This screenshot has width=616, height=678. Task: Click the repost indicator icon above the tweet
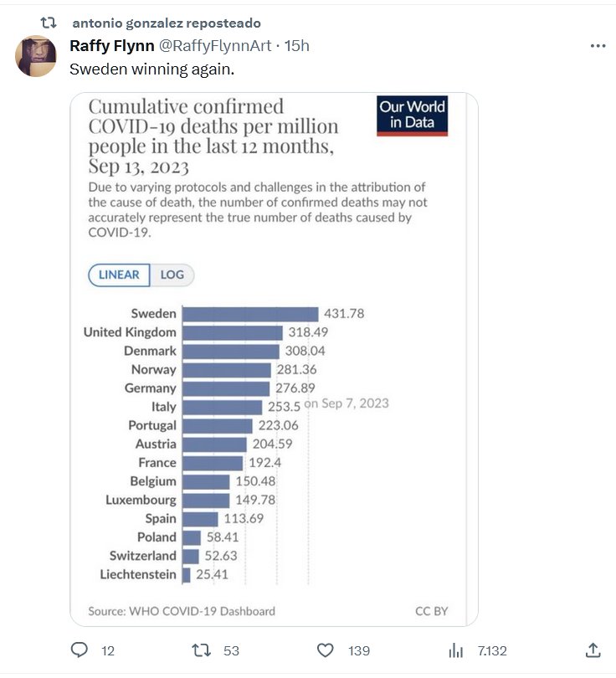coord(49,23)
